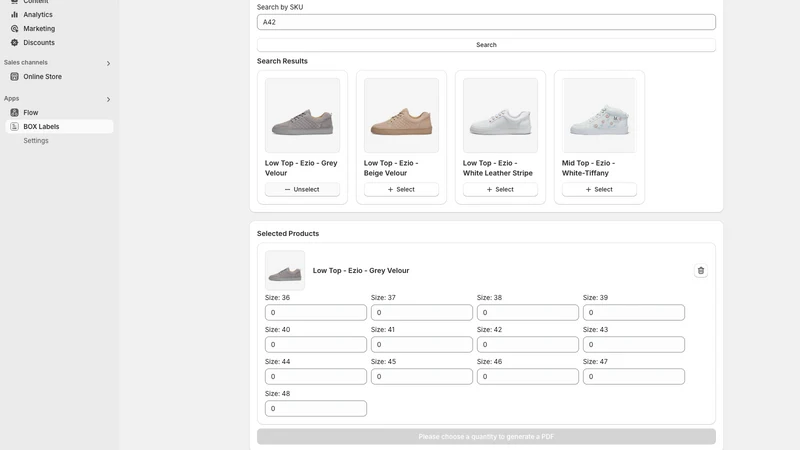This screenshot has height=450, width=800.
Task: Click White Leather Stripe shoe image
Action: (500, 115)
